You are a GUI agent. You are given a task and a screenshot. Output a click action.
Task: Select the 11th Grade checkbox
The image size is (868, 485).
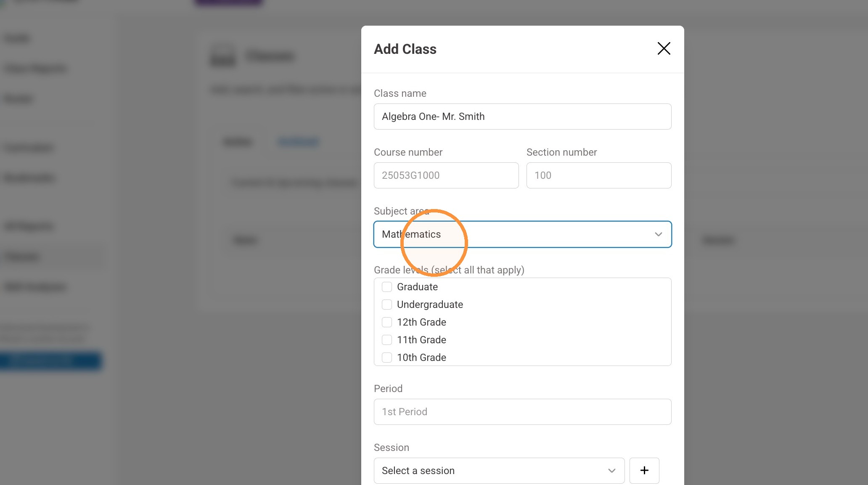click(387, 340)
